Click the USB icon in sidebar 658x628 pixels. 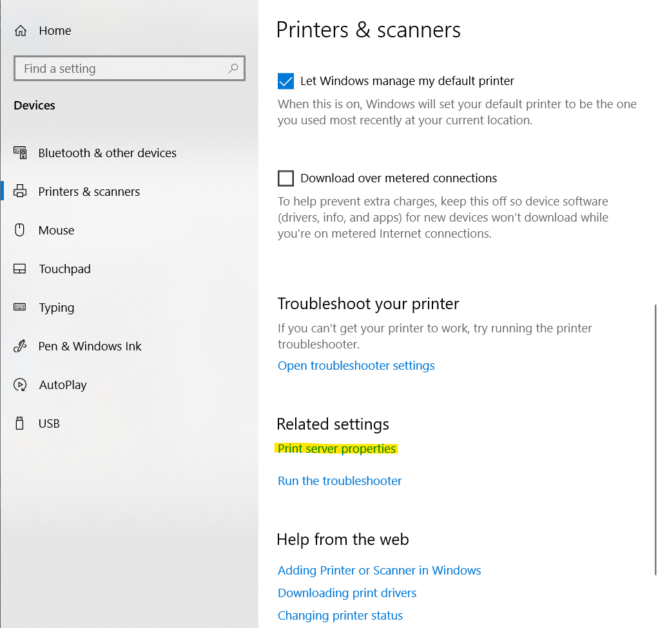(19, 423)
